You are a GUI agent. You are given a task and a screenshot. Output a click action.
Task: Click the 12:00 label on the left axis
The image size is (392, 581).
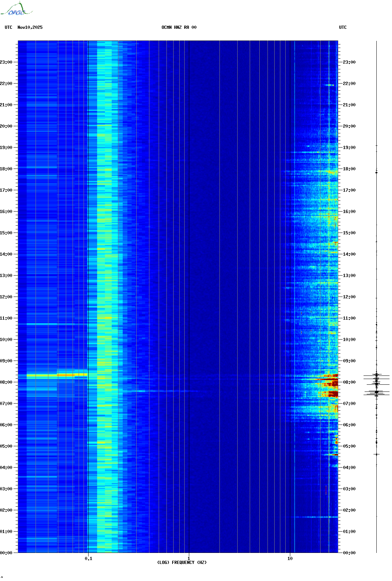[6, 297]
